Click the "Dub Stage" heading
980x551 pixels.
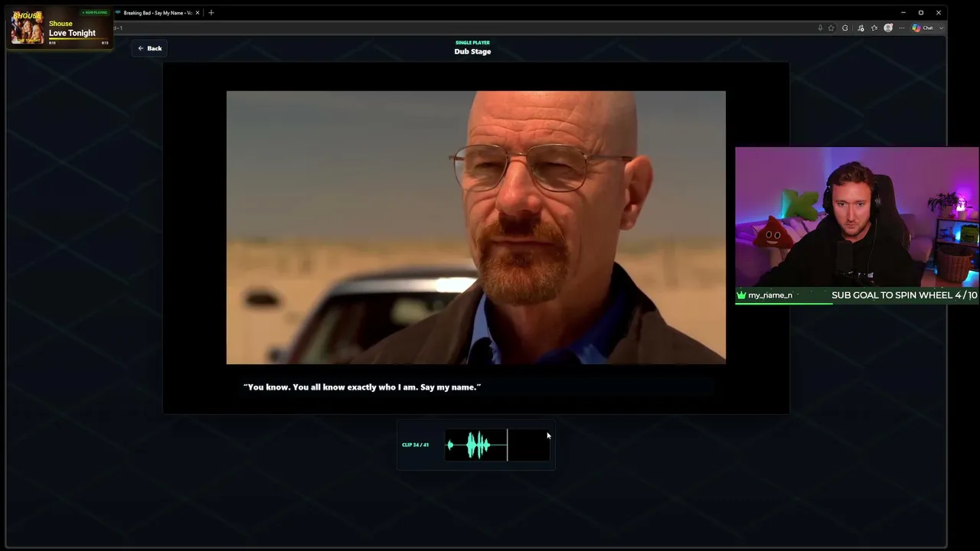click(x=472, y=51)
